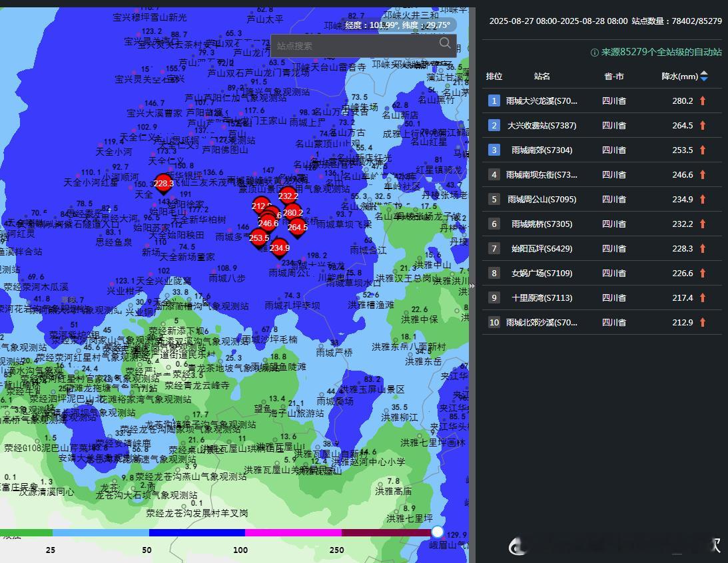This screenshot has width=728, height=563.
Task: Select station row 雨城南郊(S7304)
Action: click(601, 150)
